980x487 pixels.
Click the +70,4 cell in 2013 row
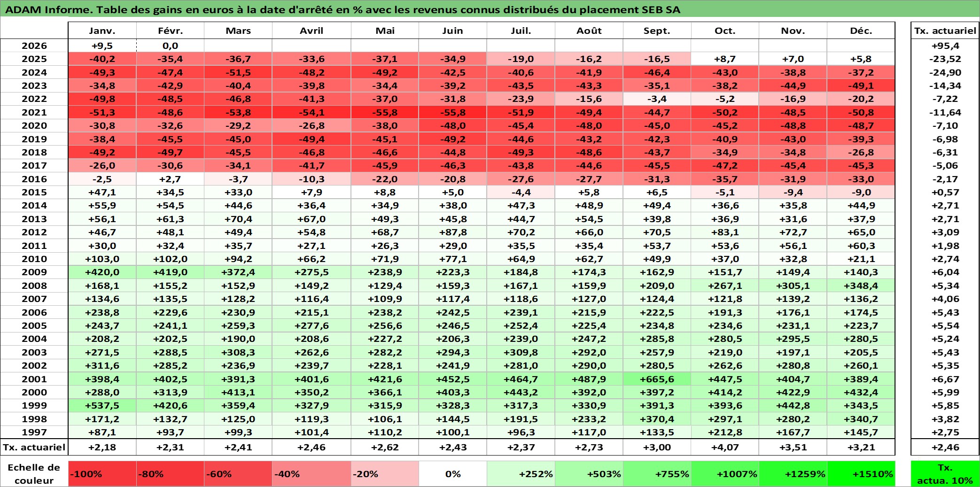click(x=238, y=219)
